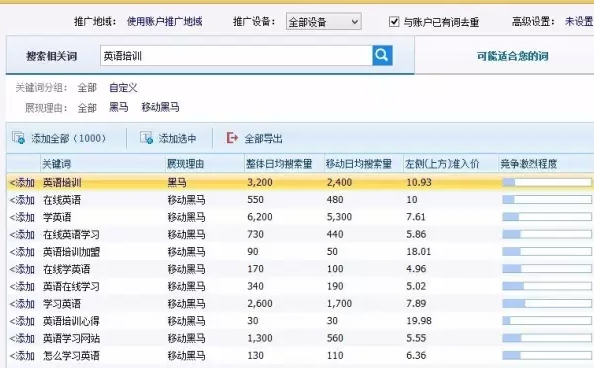The height and width of the screenshot is (368, 594).
Task: Select the 英语培训加盟 keyword text
Action: pos(71,252)
